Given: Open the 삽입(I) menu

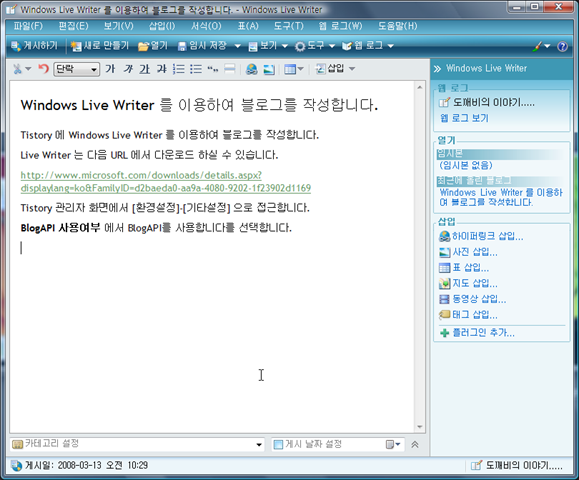Looking at the screenshot, I should pos(162,26).
